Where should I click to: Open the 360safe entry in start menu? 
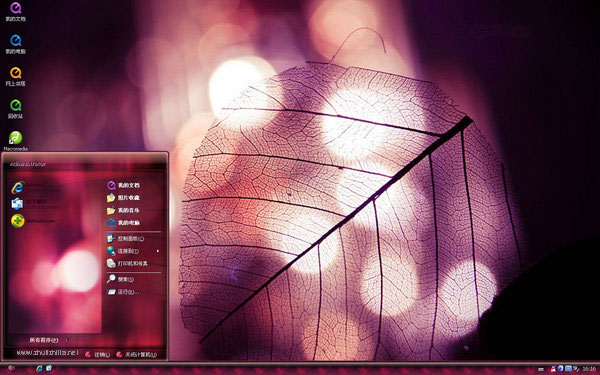(x=34, y=221)
